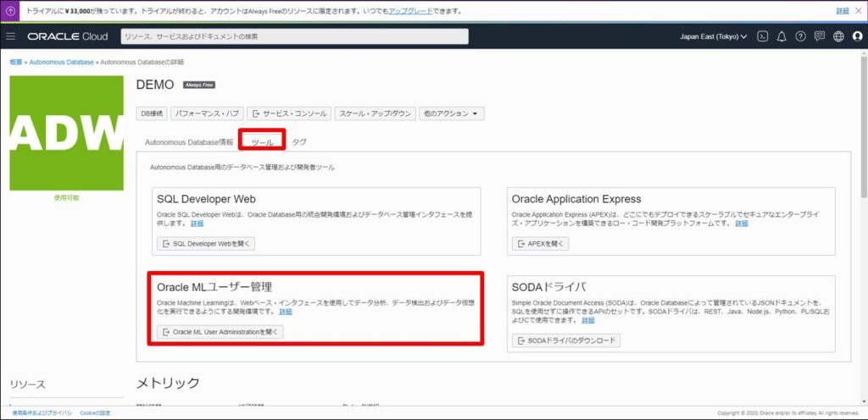The height and width of the screenshot is (420, 868).
Task: Click the Oracle ML User Administrationを開く button
Action: 220,332
